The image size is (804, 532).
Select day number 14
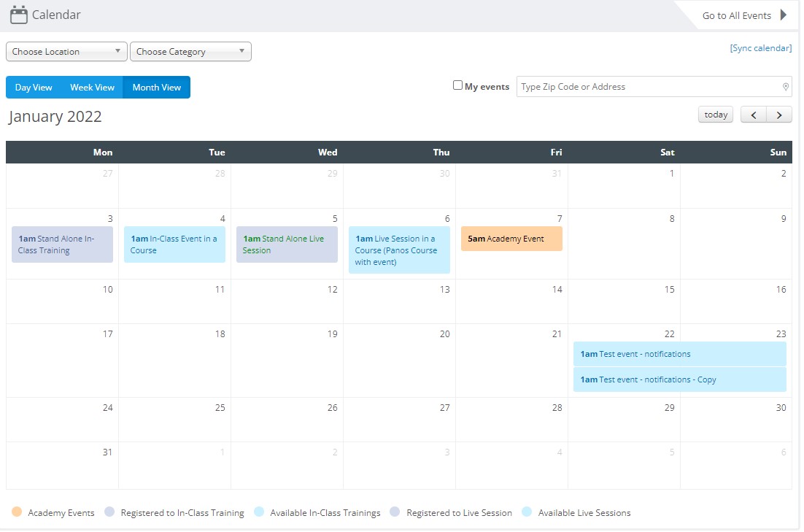[x=557, y=289]
